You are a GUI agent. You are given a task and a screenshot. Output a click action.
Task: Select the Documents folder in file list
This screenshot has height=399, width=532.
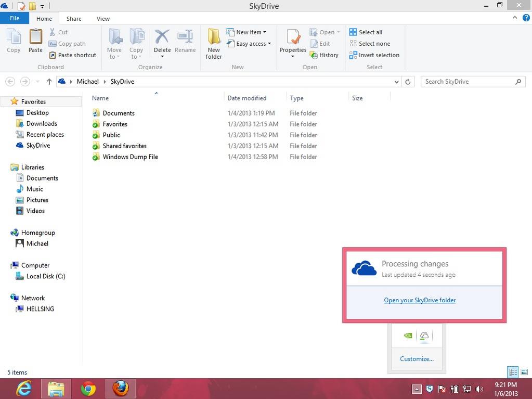(x=119, y=113)
